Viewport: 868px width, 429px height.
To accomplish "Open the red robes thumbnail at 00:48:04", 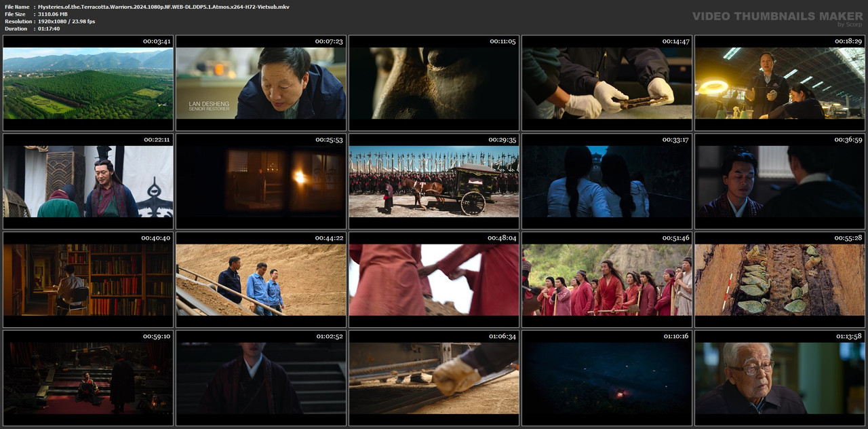I will 434,280.
